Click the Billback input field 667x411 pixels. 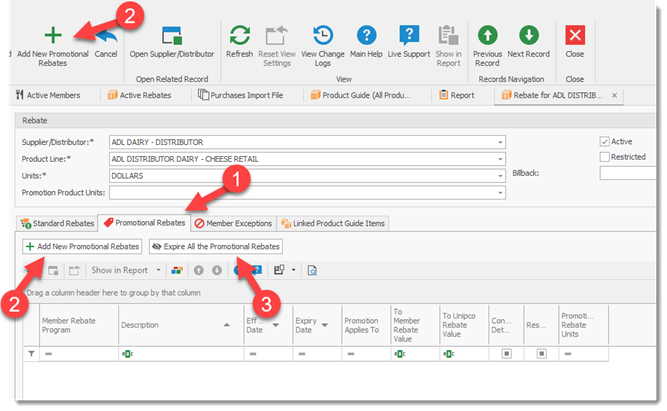click(x=632, y=173)
